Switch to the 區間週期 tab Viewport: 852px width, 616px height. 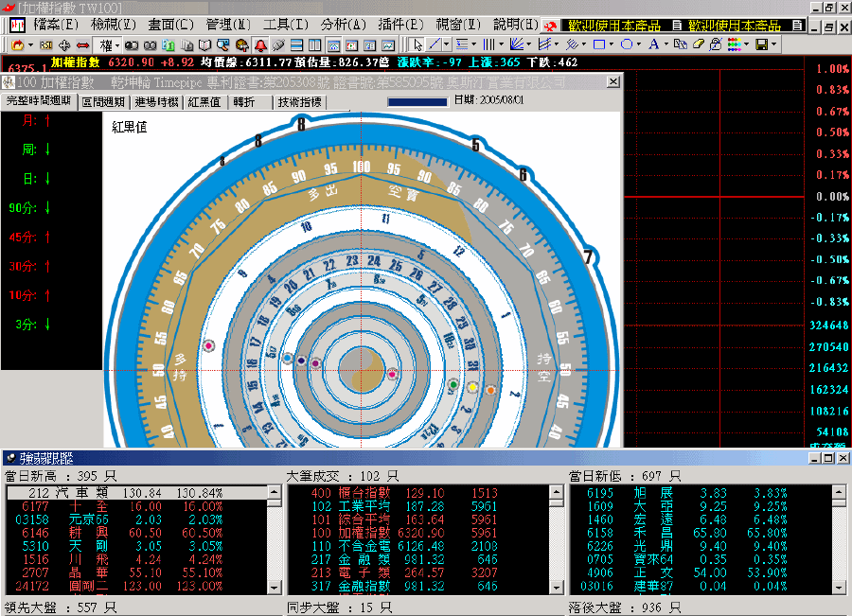point(103,101)
